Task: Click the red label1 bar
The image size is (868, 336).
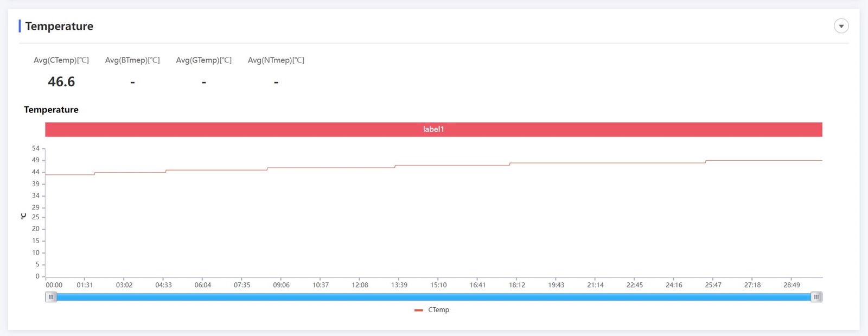Action: pyautogui.click(x=433, y=129)
